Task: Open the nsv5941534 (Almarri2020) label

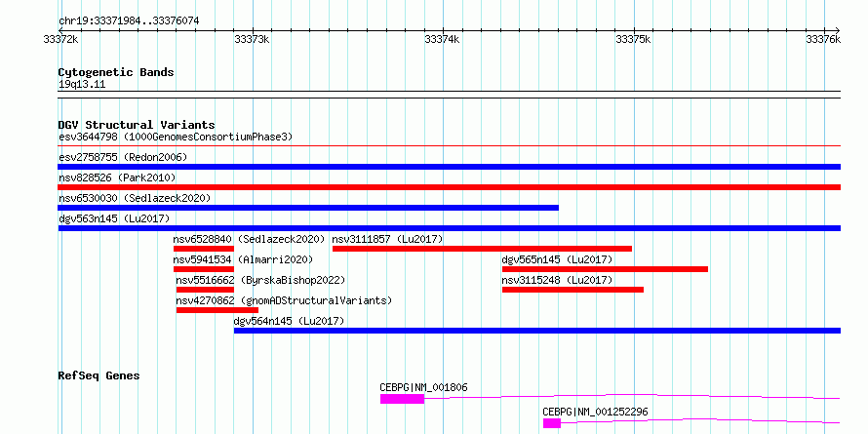Action: coord(243,259)
